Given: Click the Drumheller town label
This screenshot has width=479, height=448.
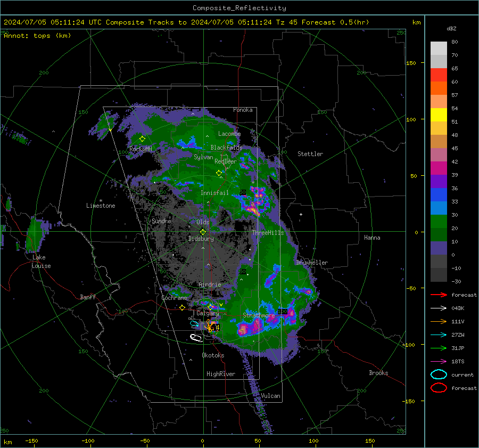Looking at the screenshot, I should click(x=312, y=263).
